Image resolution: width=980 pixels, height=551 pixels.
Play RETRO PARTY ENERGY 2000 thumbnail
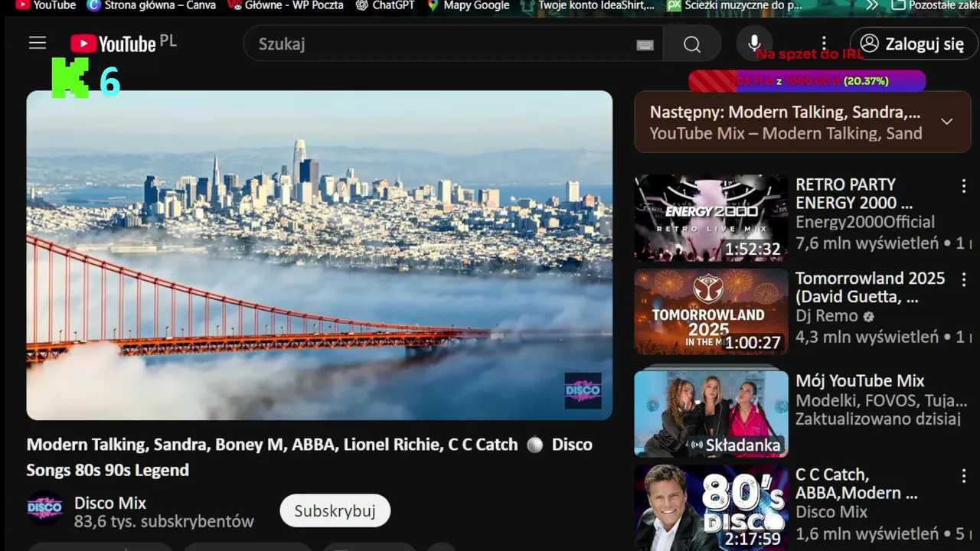tap(711, 218)
